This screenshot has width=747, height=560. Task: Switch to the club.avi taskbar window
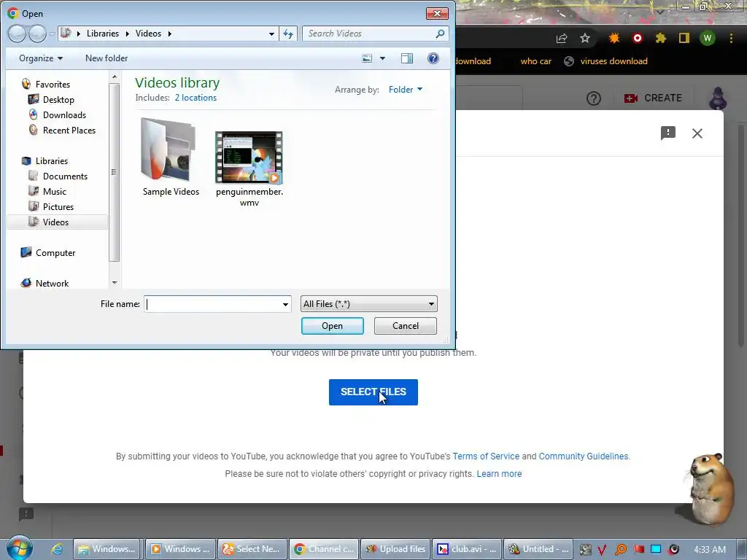[x=468, y=549]
